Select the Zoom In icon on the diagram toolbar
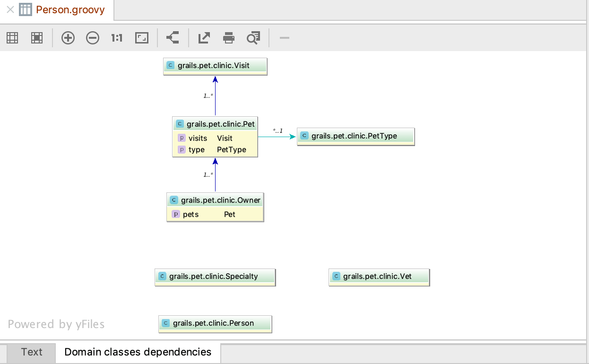 coord(68,37)
